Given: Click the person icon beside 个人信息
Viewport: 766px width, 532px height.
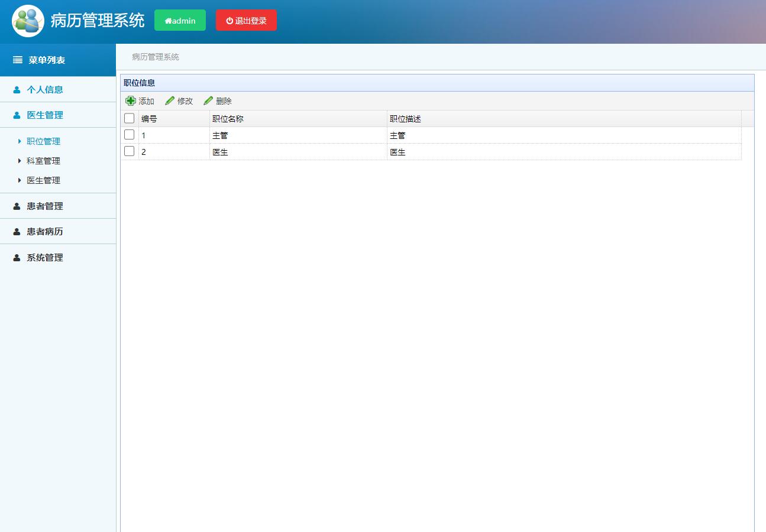Looking at the screenshot, I should pos(17,90).
